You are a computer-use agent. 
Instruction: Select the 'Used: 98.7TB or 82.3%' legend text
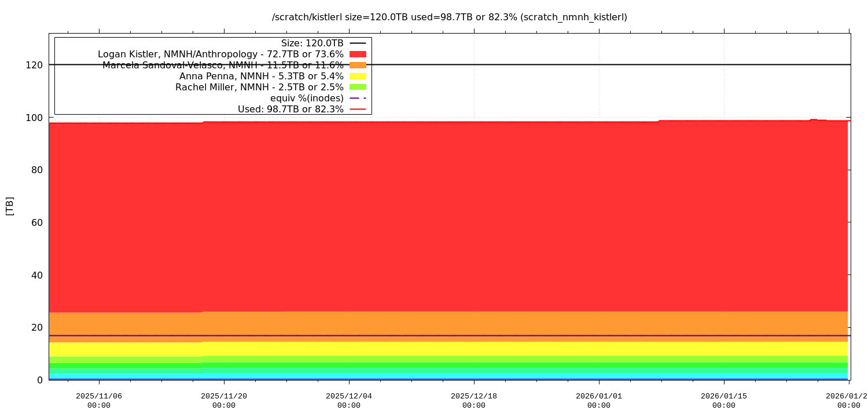click(290, 109)
